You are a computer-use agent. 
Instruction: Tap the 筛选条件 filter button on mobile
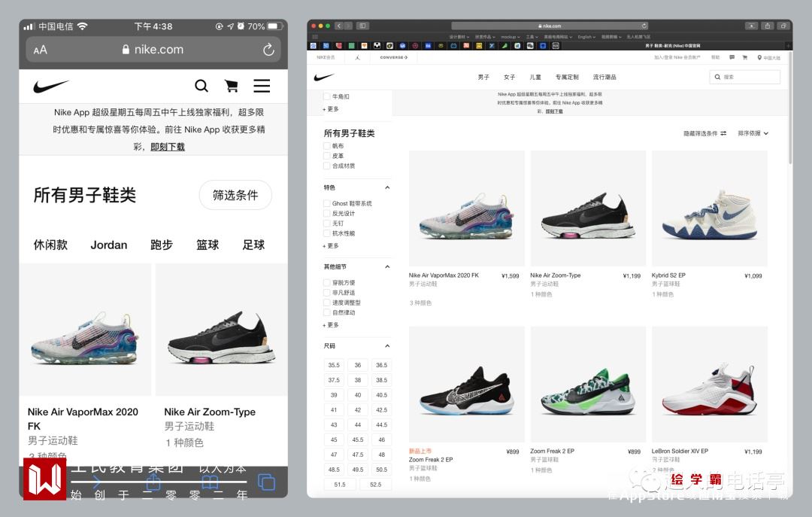[x=235, y=196]
